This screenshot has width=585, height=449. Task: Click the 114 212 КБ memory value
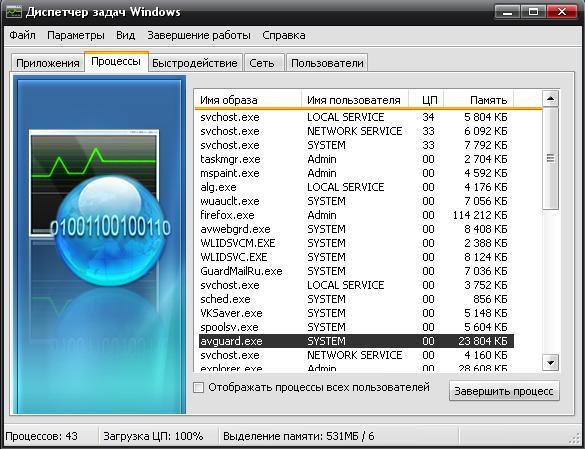(x=480, y=215)
